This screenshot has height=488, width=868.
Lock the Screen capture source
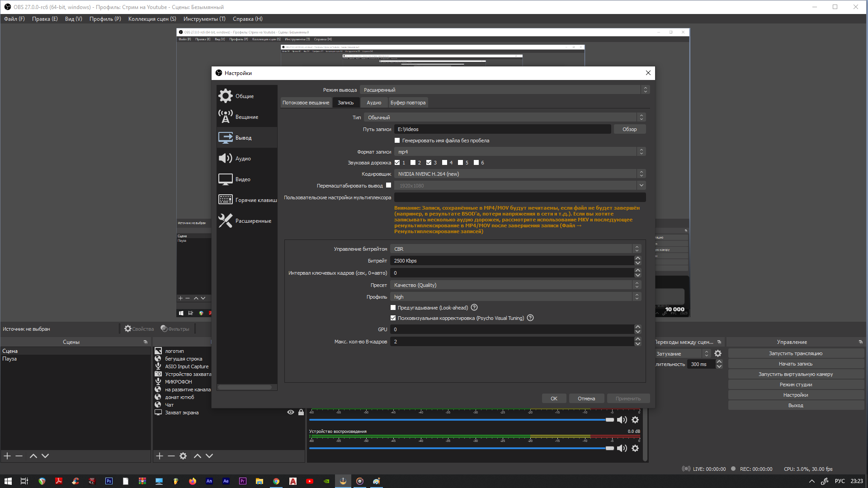pyautogui.click(x=301, y=413)
